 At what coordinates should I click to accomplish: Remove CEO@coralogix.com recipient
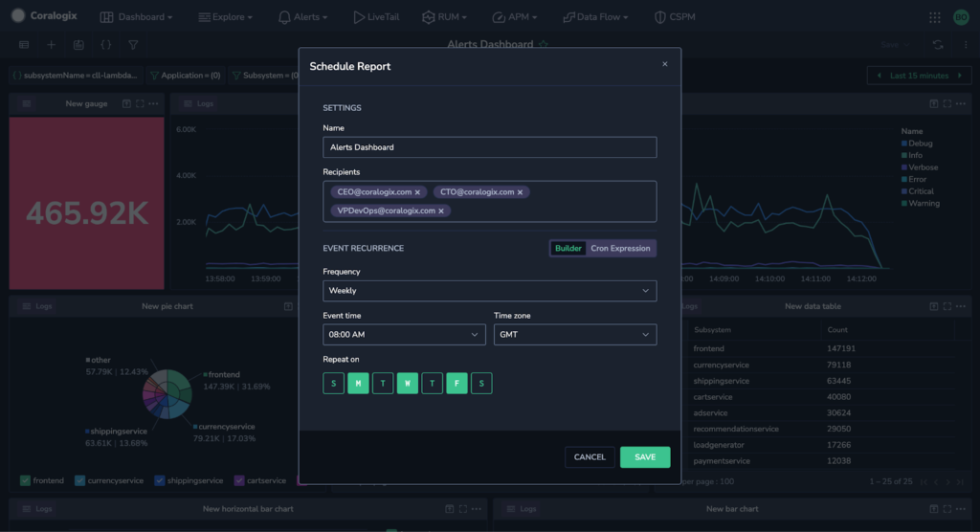[x=417, y=192]
